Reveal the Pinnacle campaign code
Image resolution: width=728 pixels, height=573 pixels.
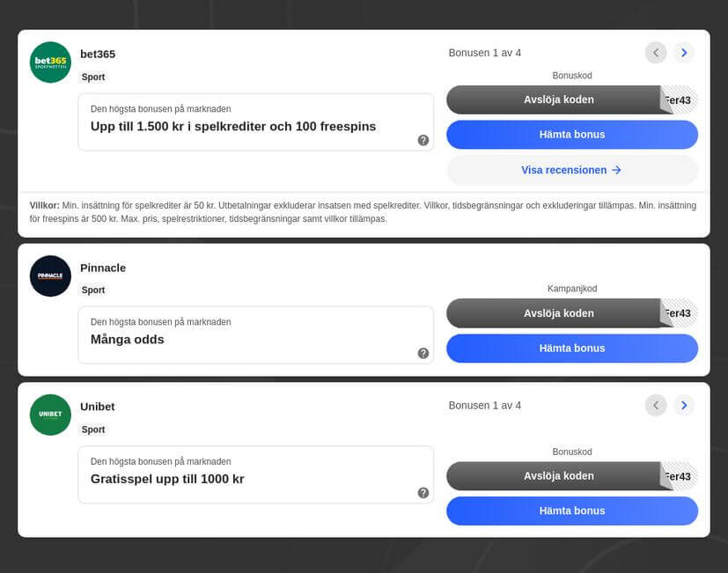point(558,313)
